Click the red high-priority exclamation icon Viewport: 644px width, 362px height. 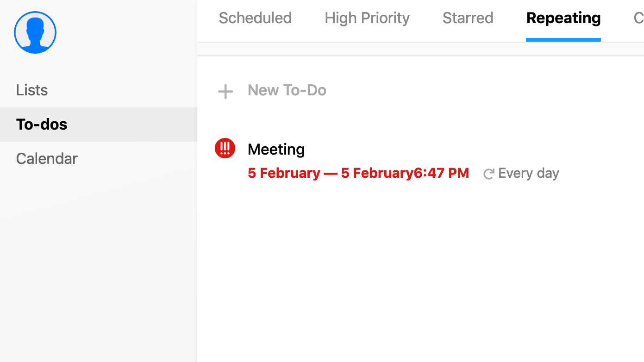[225, 148]
